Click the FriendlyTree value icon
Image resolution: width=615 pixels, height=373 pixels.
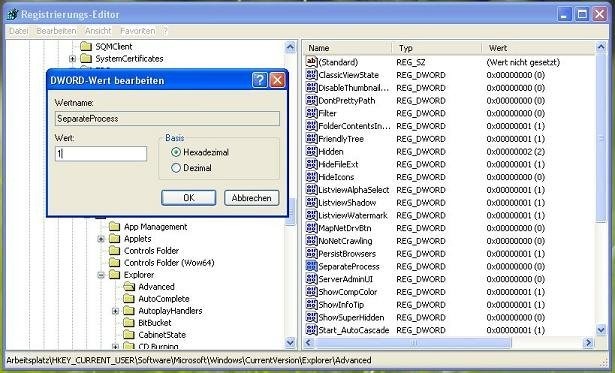[311, 138]
